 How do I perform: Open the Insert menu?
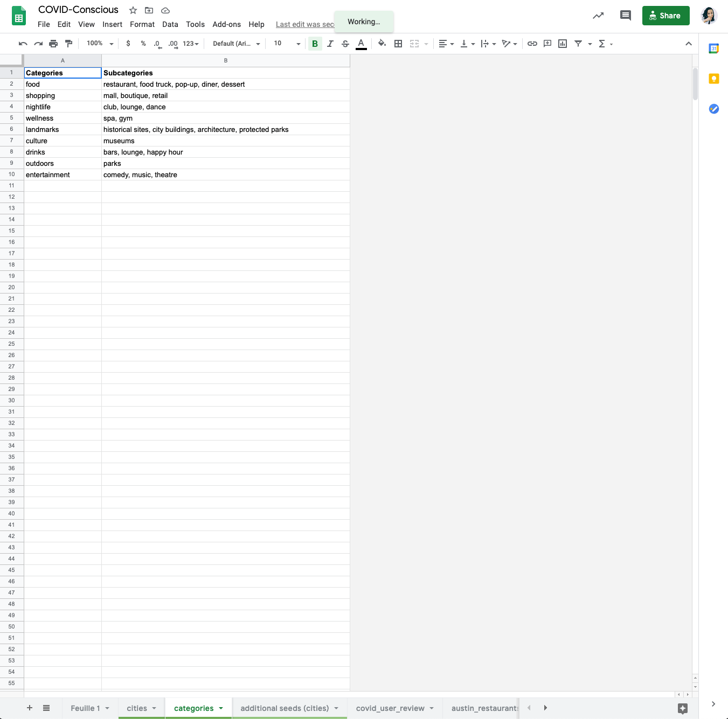[112, 24]
